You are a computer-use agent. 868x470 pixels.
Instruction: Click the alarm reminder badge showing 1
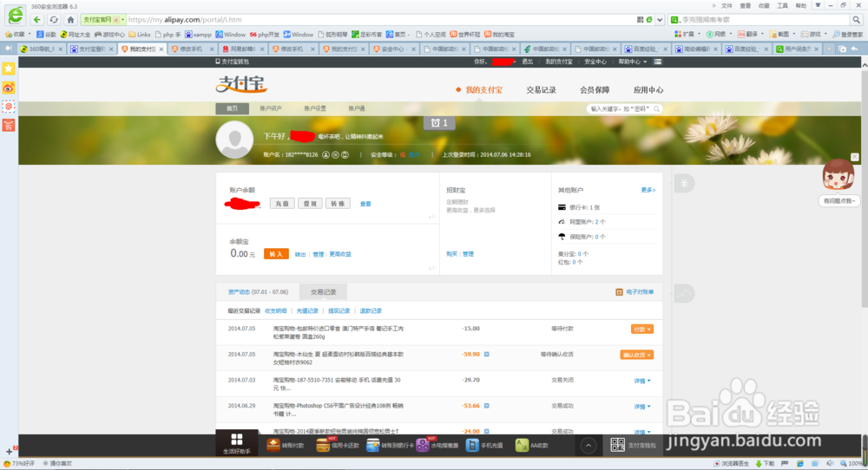(439, 123)
